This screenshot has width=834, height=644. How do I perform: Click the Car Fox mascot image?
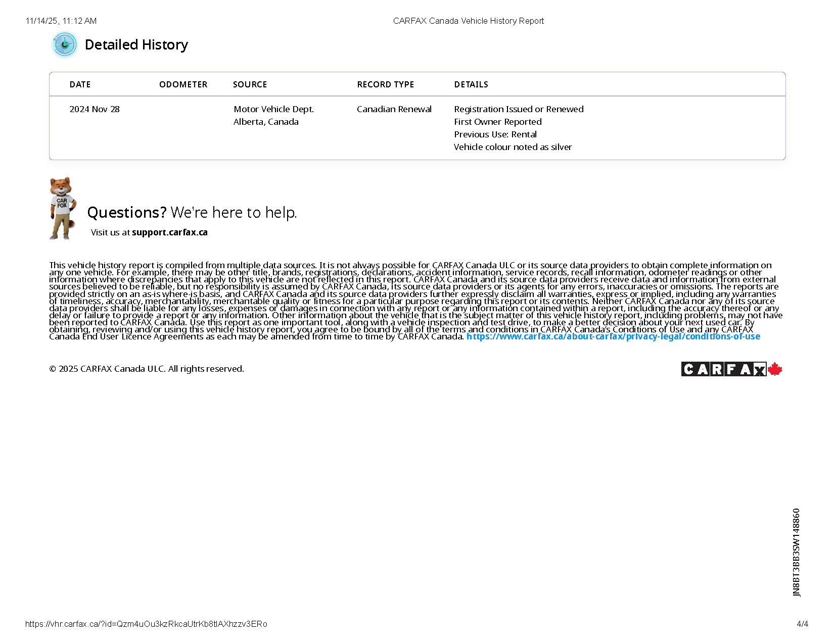point(62,208)
